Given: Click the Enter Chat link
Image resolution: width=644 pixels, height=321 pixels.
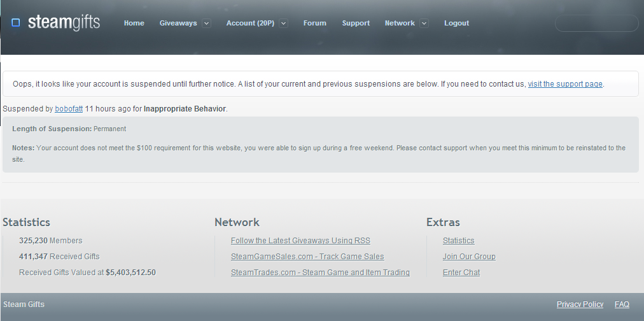Looking at the screenshot, I should pos(461,273).
